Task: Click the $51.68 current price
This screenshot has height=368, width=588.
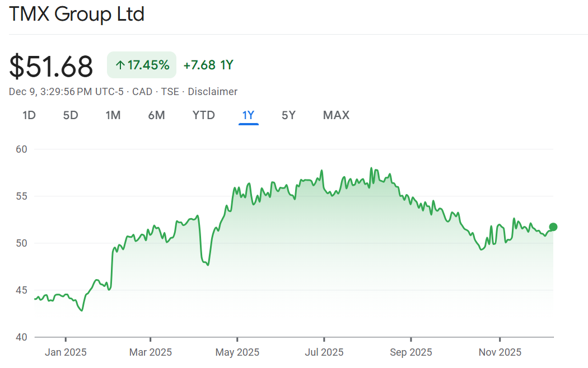Action: 51,67
